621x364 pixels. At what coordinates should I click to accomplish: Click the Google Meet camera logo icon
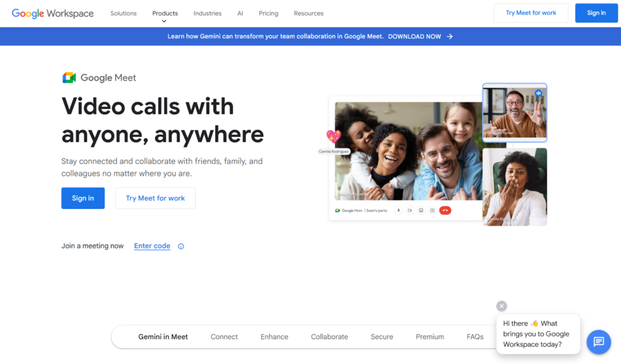pyautogui.click(x=69, y=78)
